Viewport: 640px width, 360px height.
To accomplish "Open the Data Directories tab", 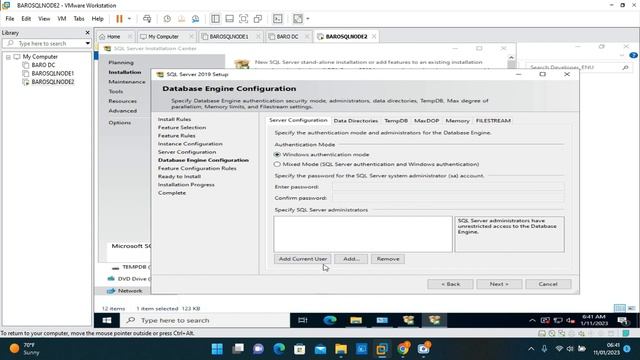I will pos(356,121).
